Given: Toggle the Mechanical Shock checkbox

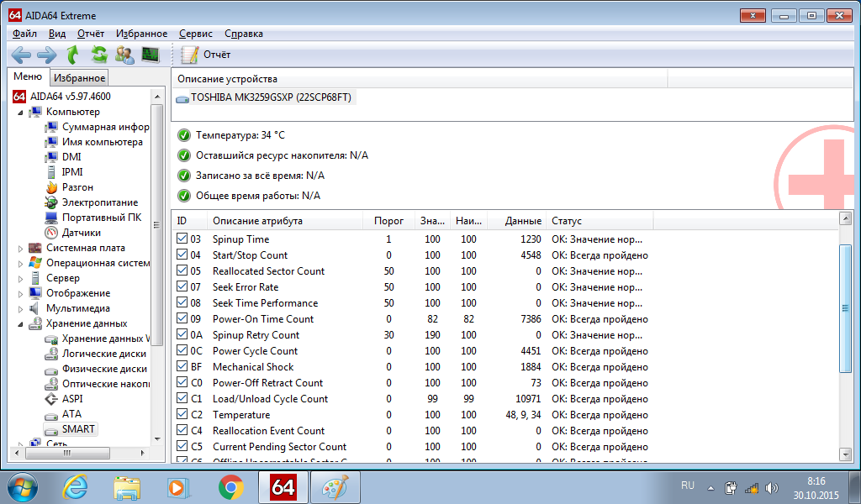Looking at the screenshot, I should pos(182,365).
